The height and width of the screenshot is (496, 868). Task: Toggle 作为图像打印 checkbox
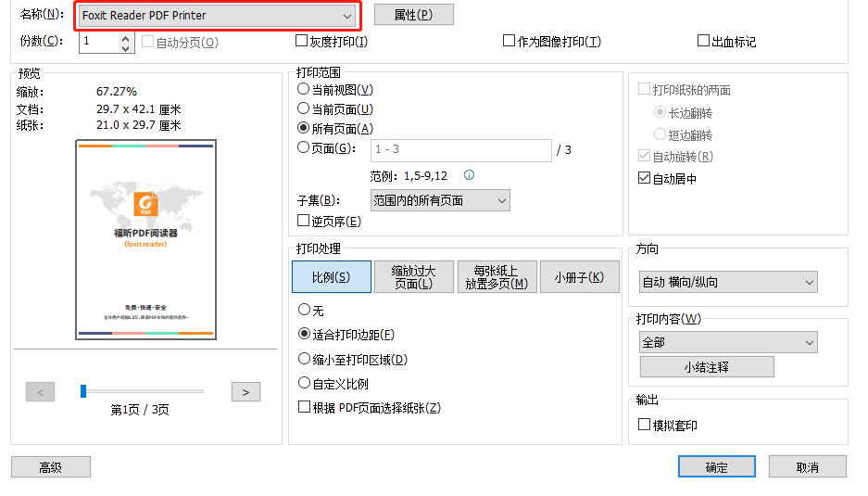[509, 41]
